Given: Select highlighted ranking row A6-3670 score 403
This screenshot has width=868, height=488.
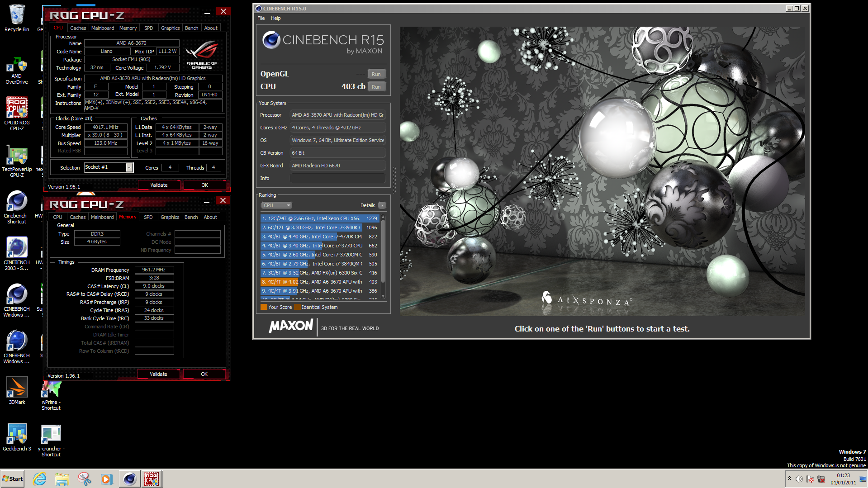Looking at the screenshot, I should pos(319,282).
